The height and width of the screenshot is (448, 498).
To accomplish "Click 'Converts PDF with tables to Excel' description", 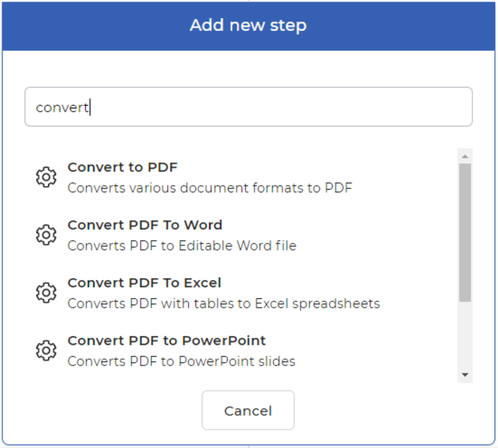I will pos(224,304).
